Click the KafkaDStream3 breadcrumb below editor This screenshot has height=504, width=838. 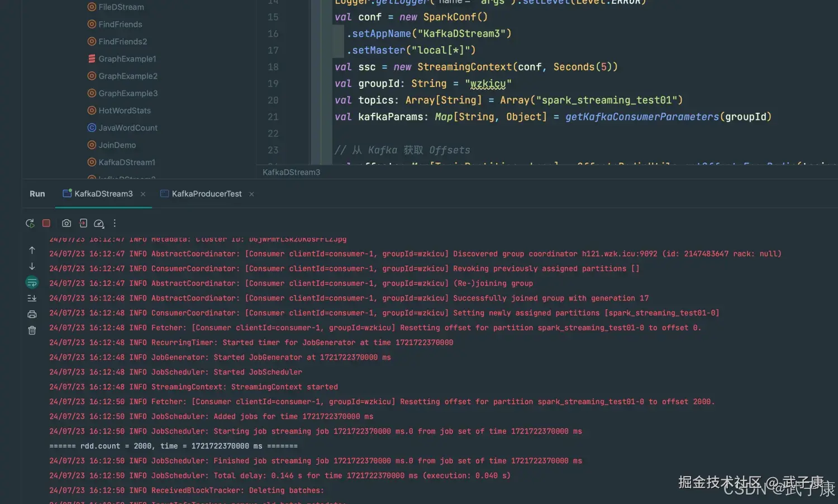coord(292,172)
